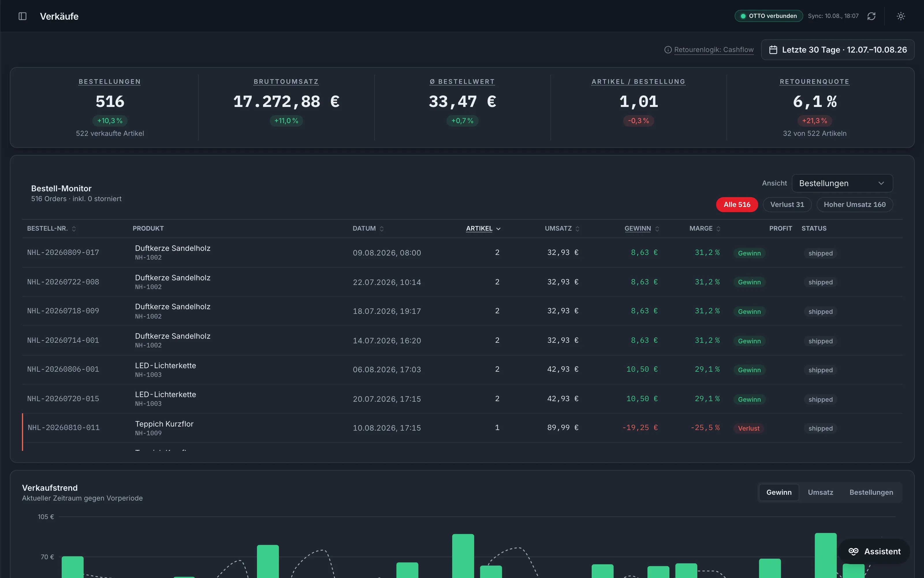
Task: Select the Alle 516 filter chip
Action: coord(737,205)
